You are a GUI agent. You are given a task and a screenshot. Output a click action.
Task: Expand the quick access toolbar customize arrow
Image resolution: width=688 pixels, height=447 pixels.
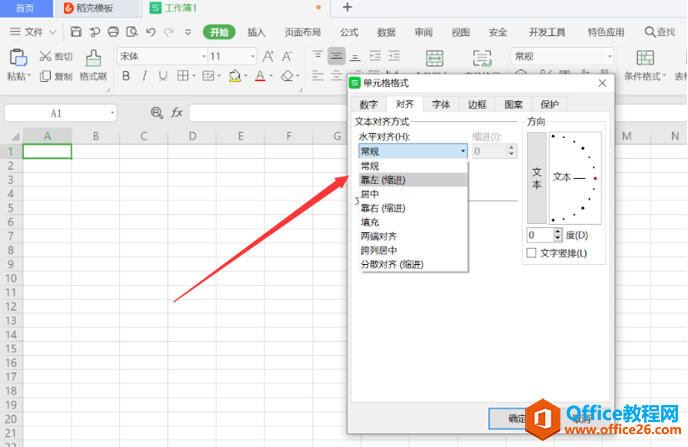click(188, 32)
